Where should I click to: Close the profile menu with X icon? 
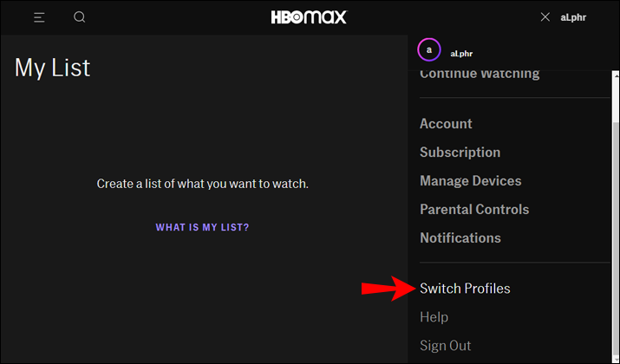(545, 17)
